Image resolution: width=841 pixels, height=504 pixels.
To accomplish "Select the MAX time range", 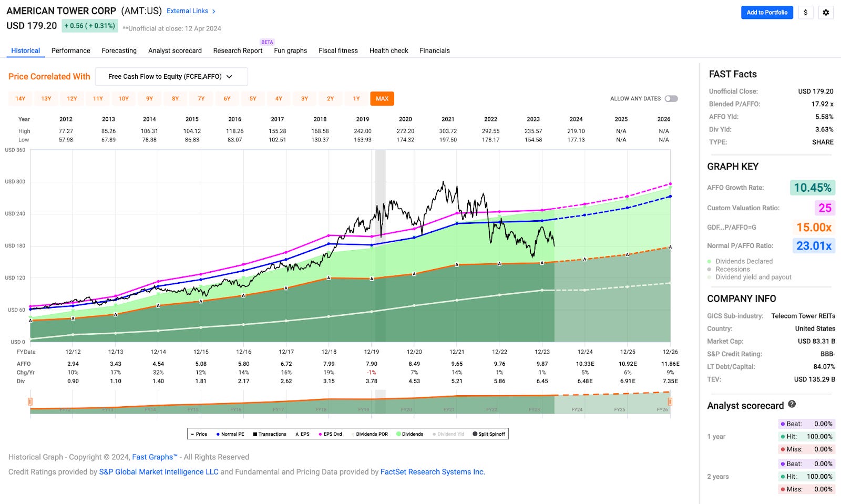I will (382, 99).
